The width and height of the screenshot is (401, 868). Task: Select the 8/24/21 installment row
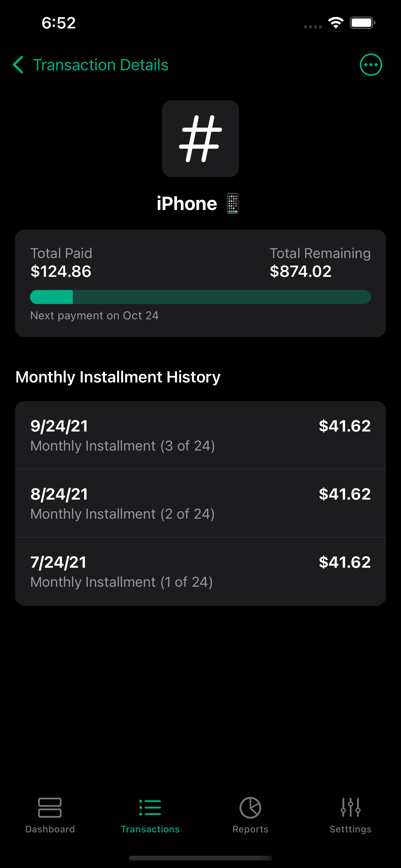pyautogui.click(x=200, y=503)
